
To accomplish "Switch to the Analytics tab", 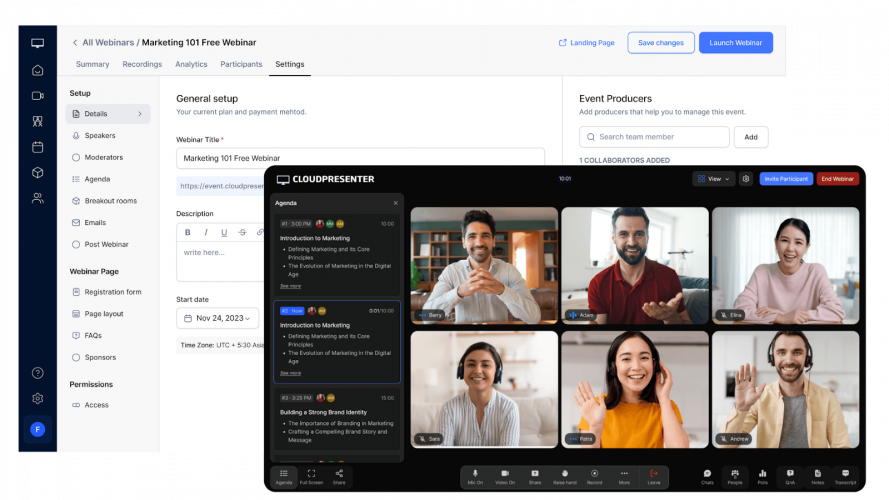I will click(x=191, y=64).
